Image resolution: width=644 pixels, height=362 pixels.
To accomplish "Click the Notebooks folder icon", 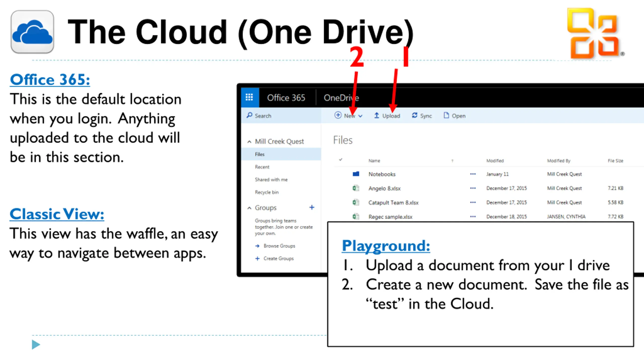I will click(x=356, y=174).
